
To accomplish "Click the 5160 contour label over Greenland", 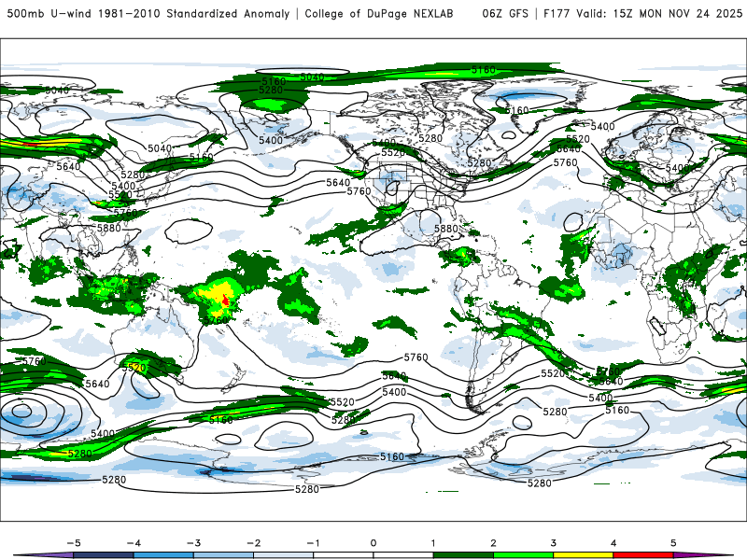I will coord(517,110).
